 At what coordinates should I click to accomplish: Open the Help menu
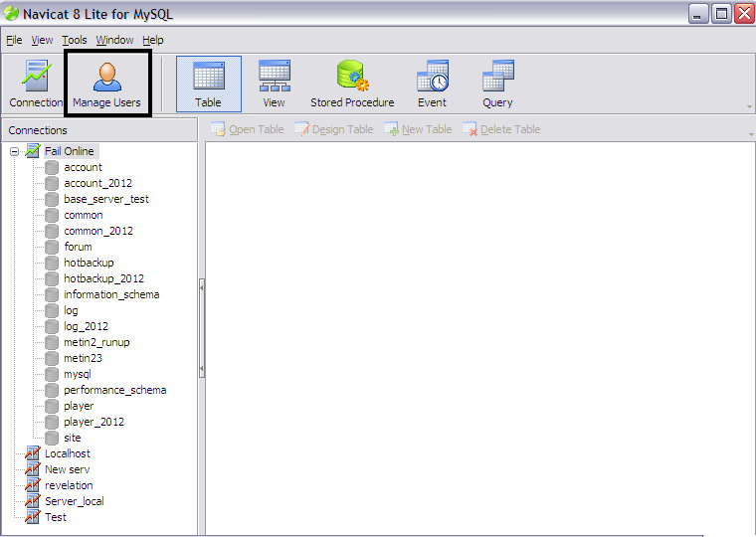153,40
